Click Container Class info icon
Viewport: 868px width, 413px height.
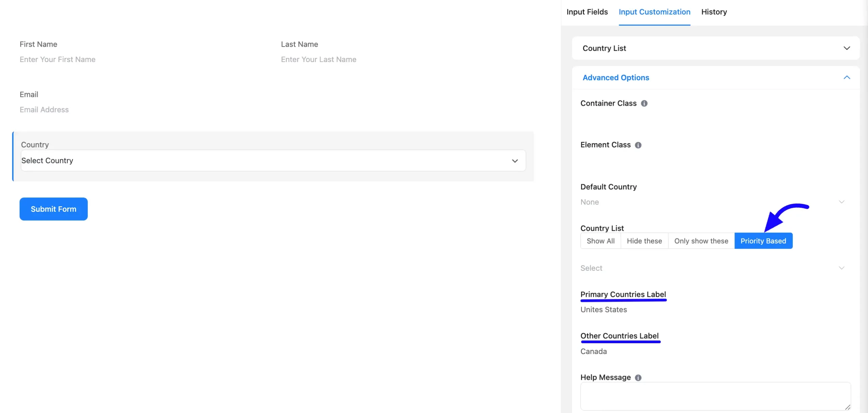click(x=644, y=103)
